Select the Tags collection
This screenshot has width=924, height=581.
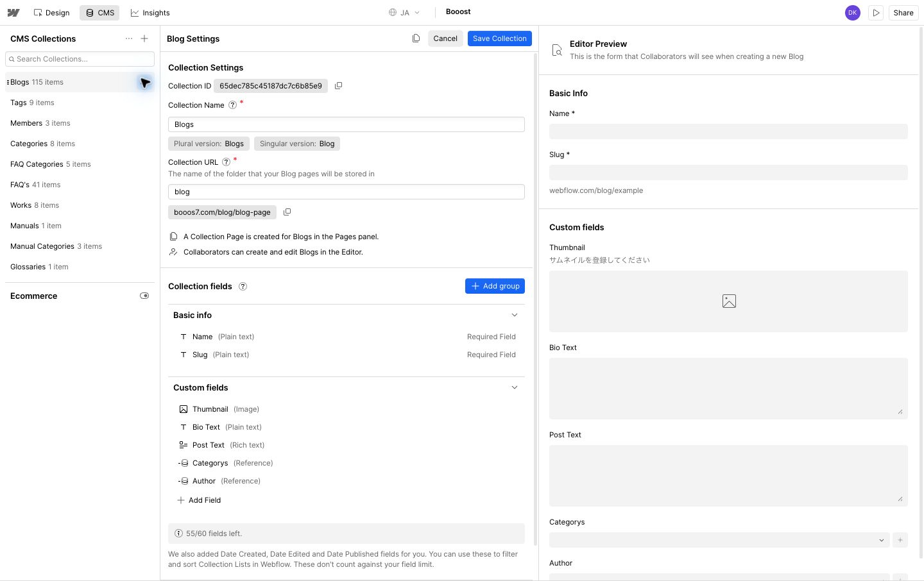80,103
